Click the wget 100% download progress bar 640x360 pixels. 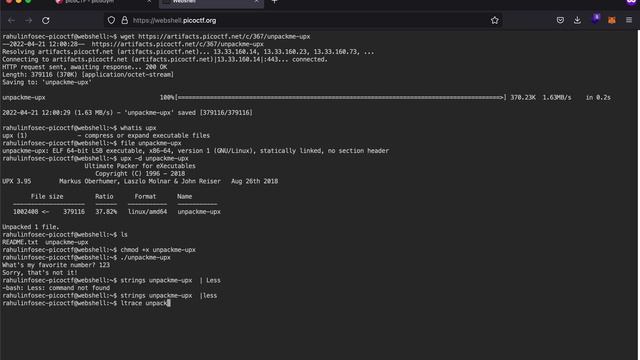tap(333, 98)
